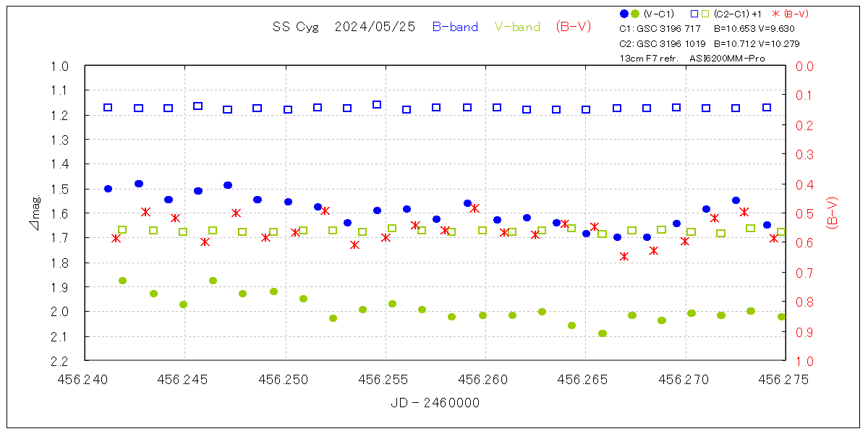Select the C2: GSC 3196 1019 reference text
The image size is (868, 434).
(x=662, y=43)
